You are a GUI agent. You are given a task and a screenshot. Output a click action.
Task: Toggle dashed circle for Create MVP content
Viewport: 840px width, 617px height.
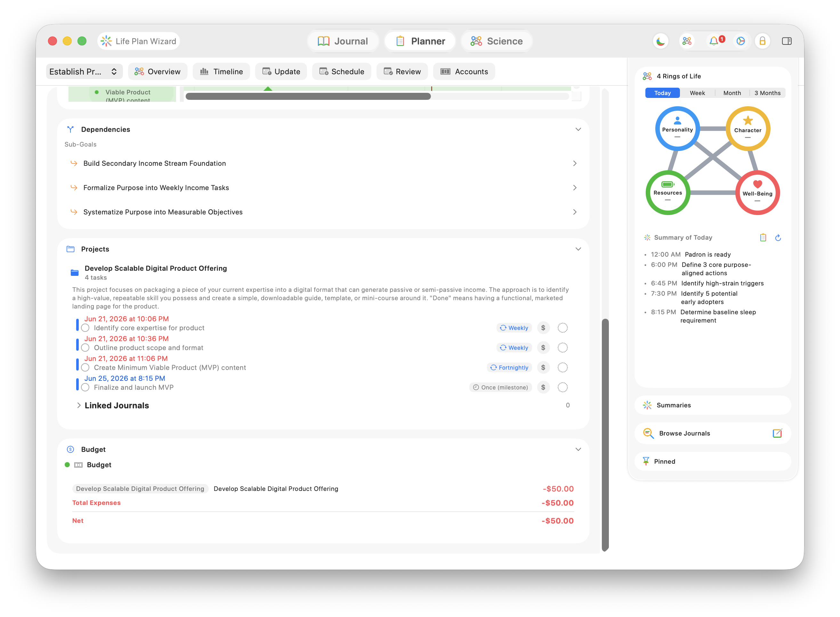pos(562,367)
